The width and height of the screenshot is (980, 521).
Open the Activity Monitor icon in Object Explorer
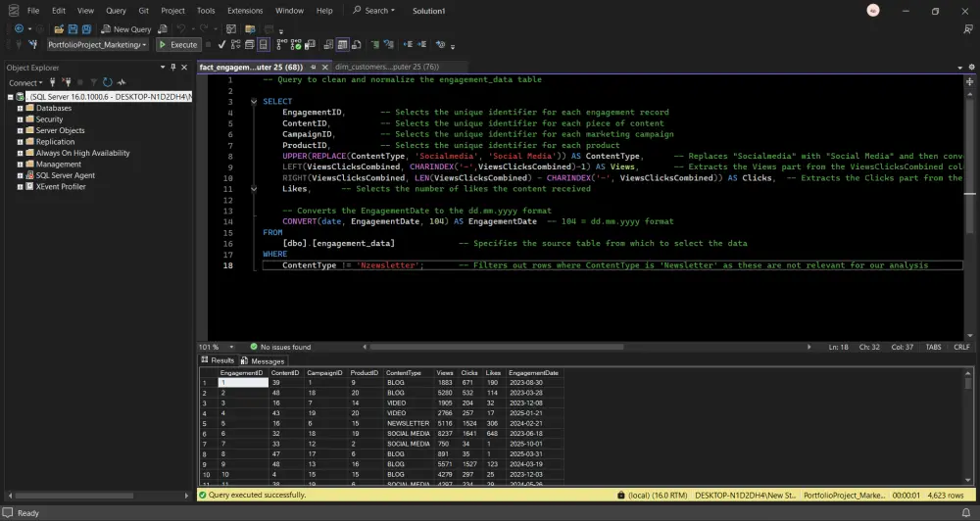[x=122, y=83]
